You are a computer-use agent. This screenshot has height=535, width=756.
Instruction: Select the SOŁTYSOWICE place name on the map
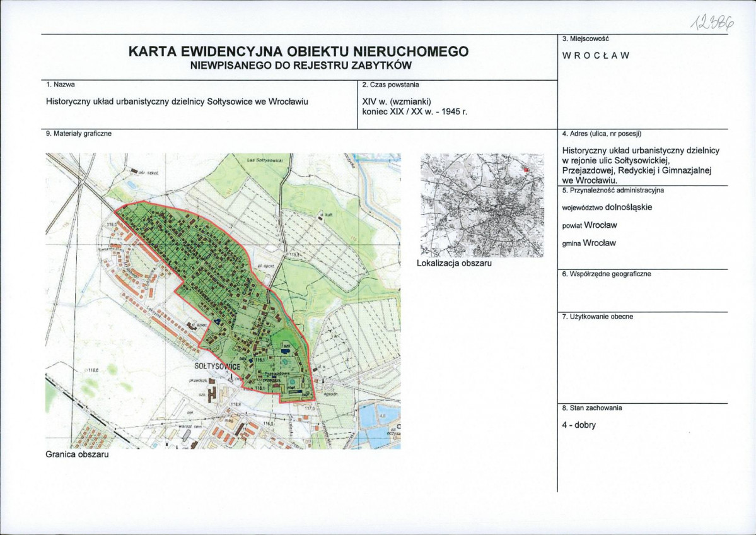[x=216, y=367]
